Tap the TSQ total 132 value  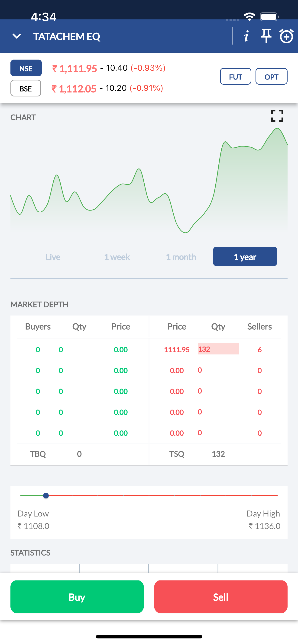pos(218,454)
